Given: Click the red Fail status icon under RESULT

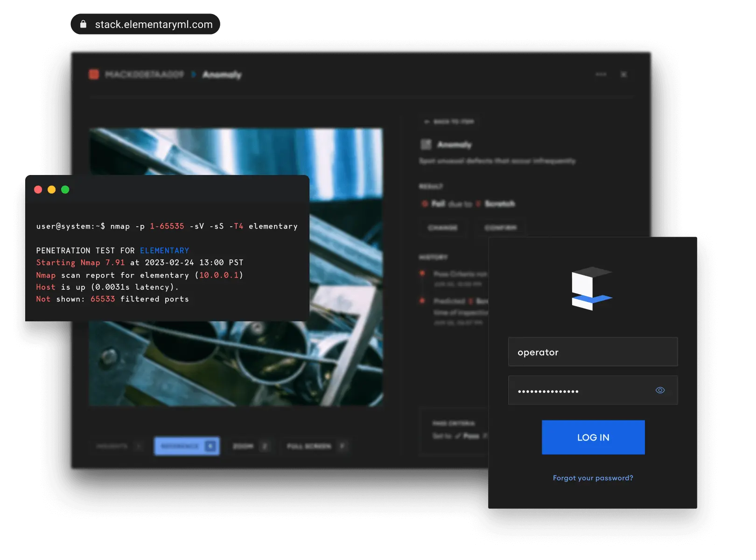Looking at the screenshot, I should [425, 204].
